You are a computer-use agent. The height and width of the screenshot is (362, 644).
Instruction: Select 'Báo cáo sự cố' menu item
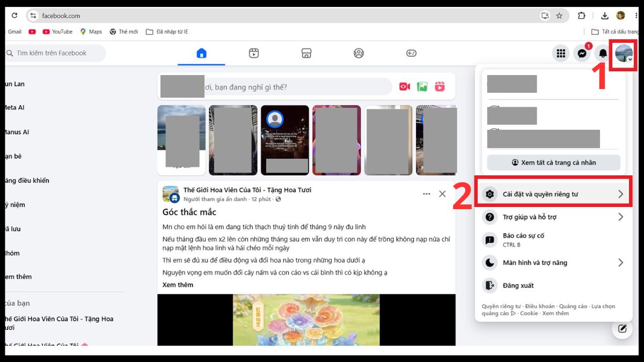(554, 240)
